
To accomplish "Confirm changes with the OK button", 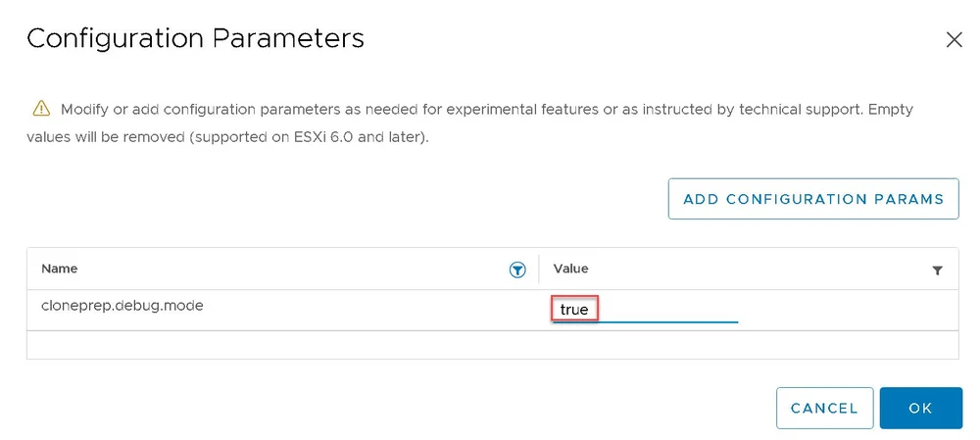I will (x=920, y=408).
